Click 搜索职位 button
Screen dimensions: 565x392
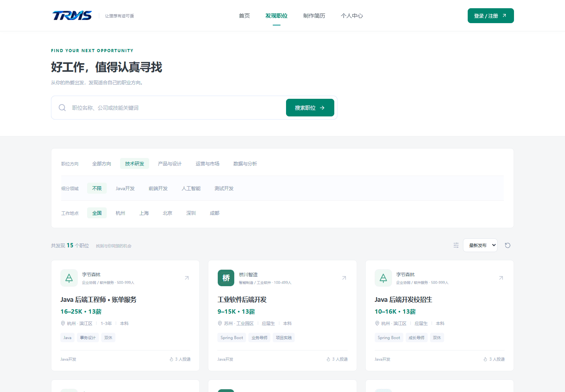click(x=310, y=108)
